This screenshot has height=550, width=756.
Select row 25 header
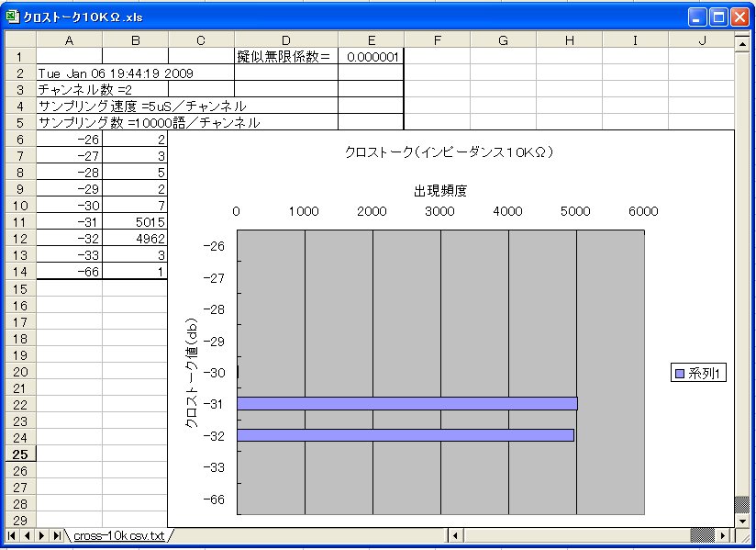20,455
